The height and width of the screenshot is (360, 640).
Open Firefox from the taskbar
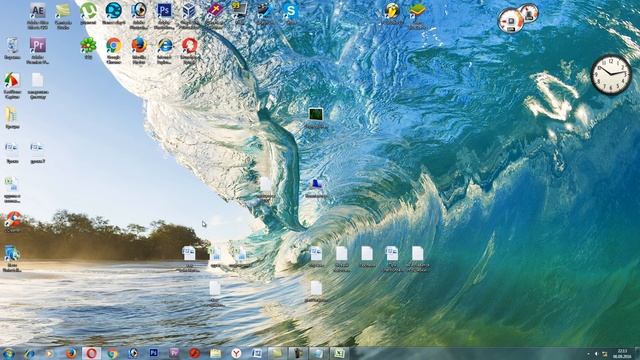coord(71,353)
